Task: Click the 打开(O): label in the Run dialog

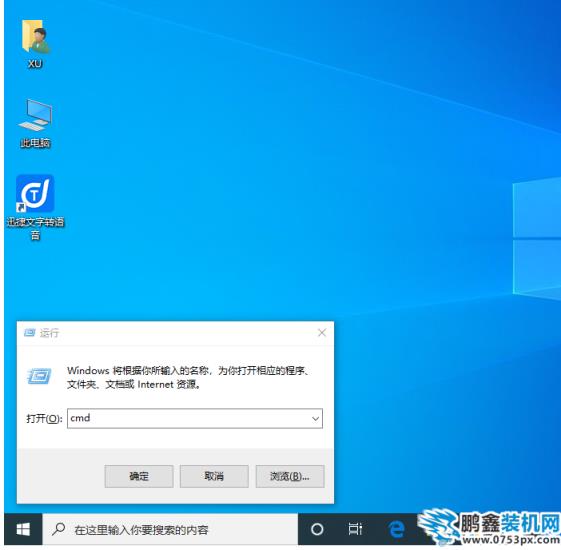Action: [44, 418]
